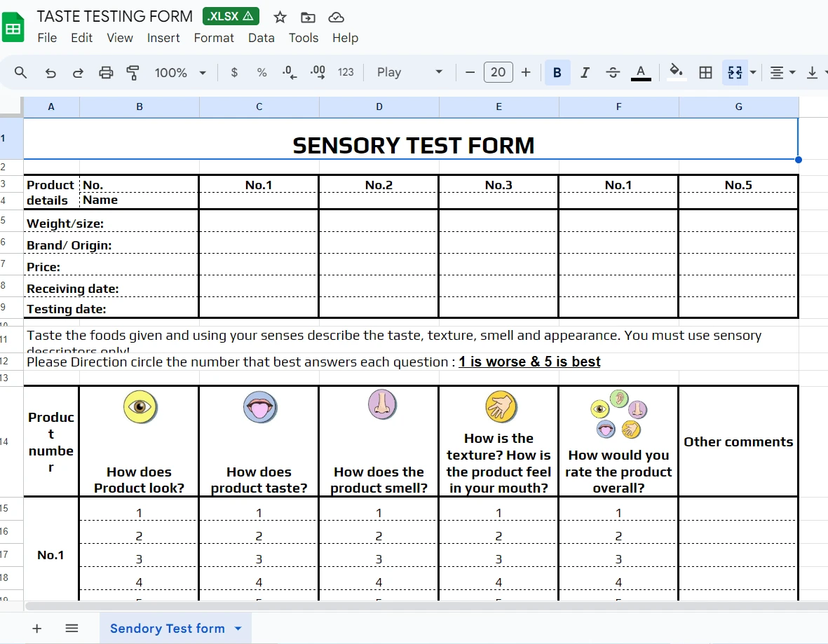
Task: Switch to Sendory Test form tab
Action: 167,628
